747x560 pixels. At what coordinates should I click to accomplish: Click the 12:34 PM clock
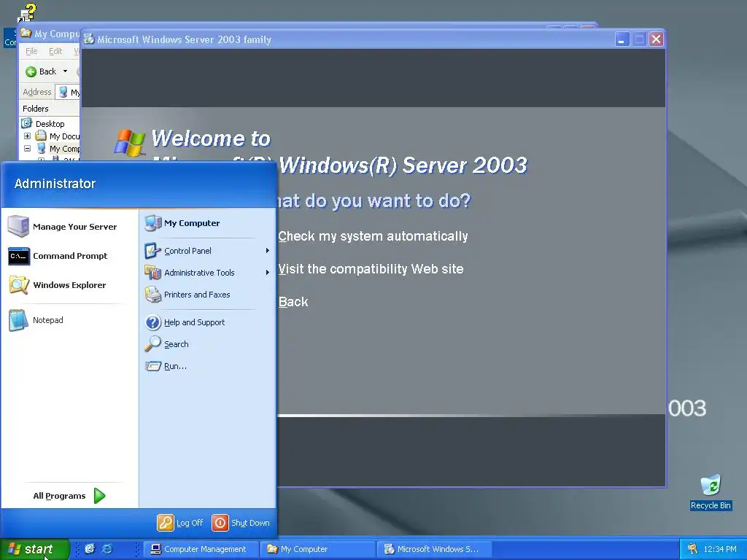pos(719,549)
